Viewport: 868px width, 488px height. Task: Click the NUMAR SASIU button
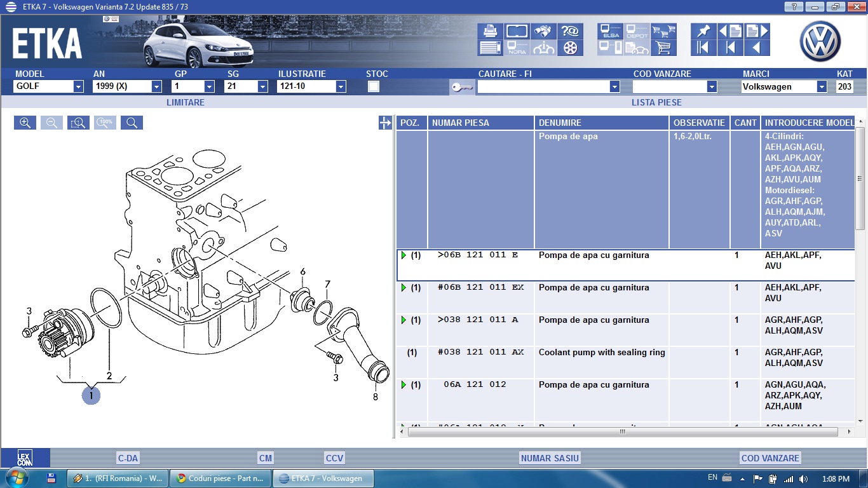coord(550,458)
